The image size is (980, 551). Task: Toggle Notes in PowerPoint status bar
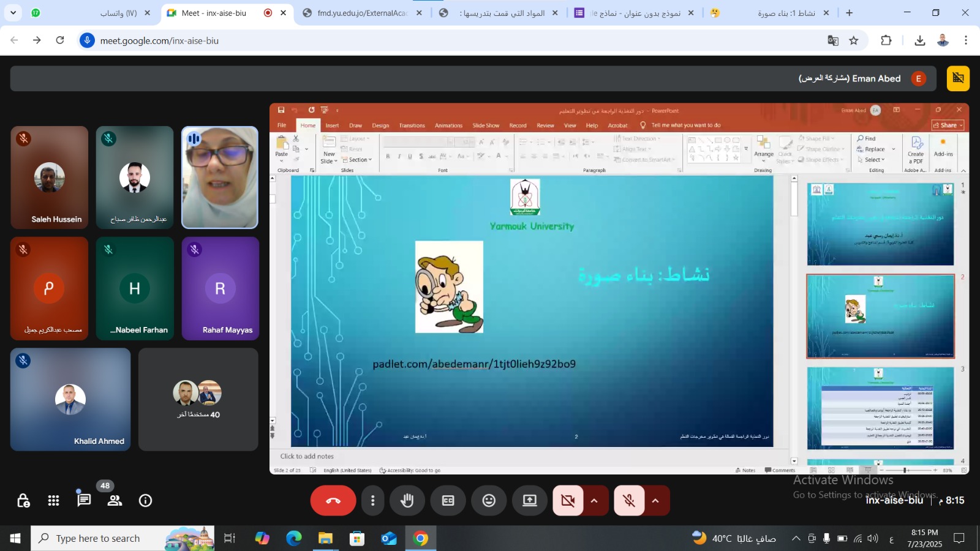point(745,470)
